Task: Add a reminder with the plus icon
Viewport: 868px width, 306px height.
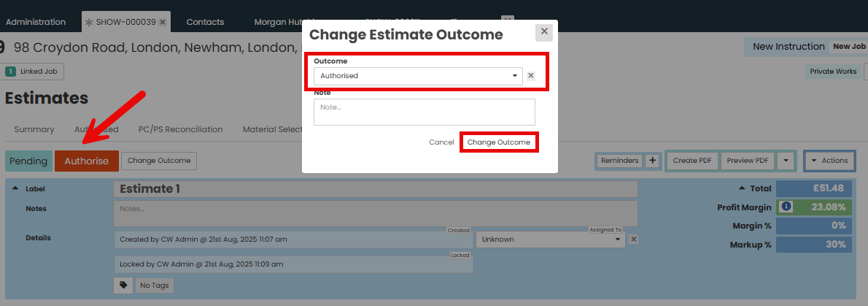Action: pyautogui.click(x=652, y=161)
